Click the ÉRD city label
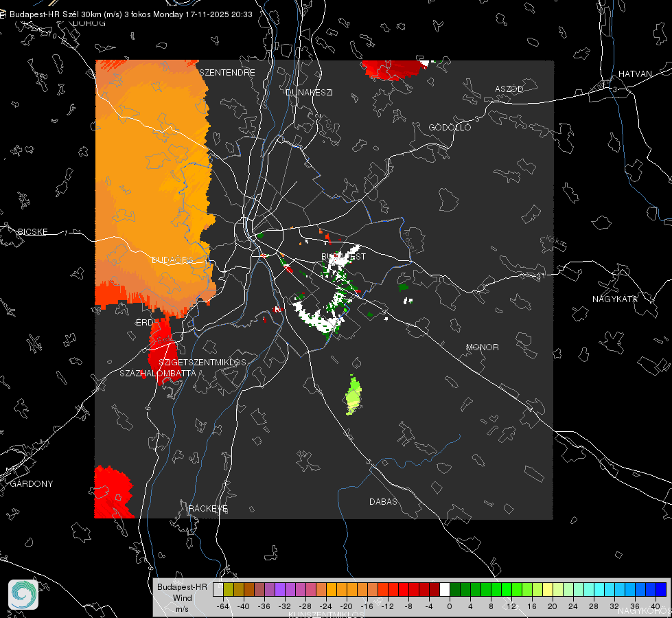The image size is (672, 618). [x=144, y=323]
